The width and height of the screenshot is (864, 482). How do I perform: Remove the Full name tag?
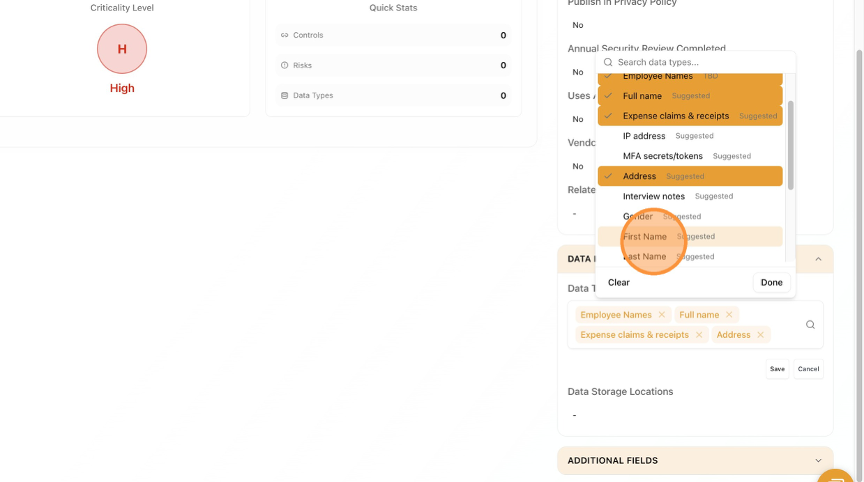pyautogui.click(x=729, y=315)
